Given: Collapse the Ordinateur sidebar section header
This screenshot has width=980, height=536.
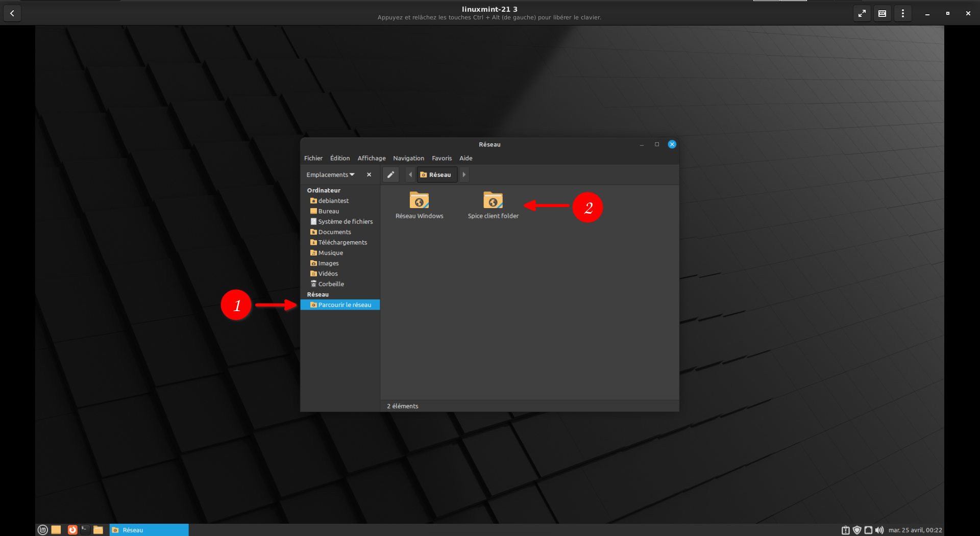Looking at the screenshot, I should pyautogui.click(x=324, y=190).
